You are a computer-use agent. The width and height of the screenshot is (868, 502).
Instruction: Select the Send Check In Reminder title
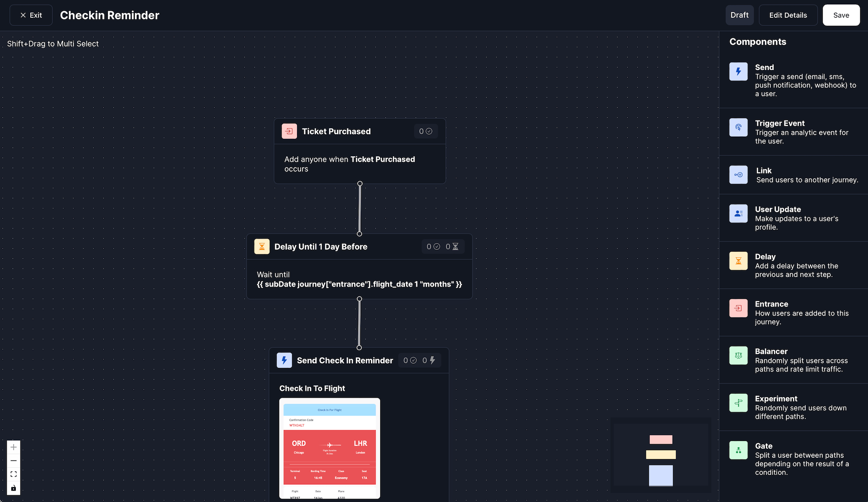tap(345, 361)
